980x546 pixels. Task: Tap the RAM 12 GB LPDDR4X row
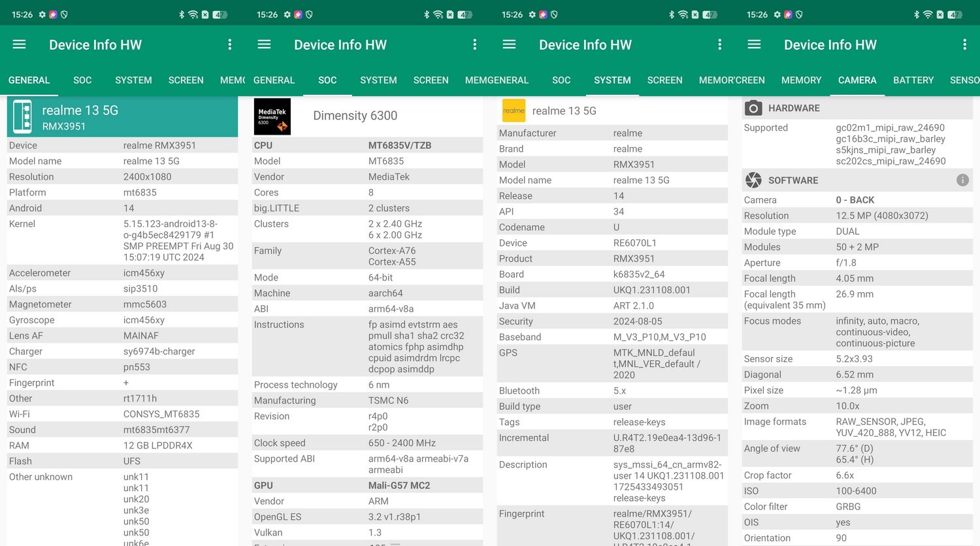(x=122, y=445)
